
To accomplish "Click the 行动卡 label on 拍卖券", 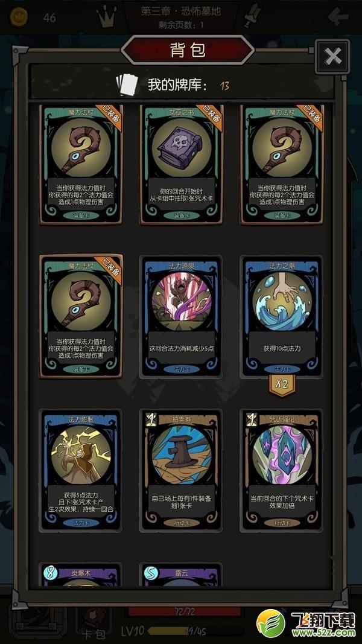I will [181, 523].
